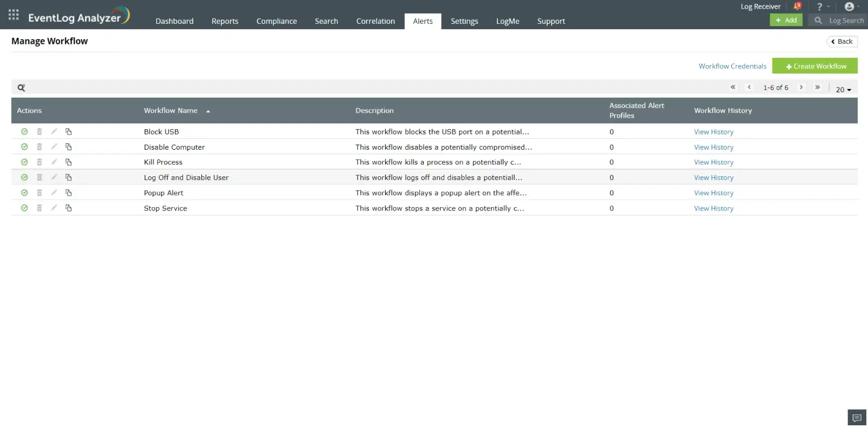Click the Kill Process workflow name
This screenshot has height=447, width=868.
163,162
